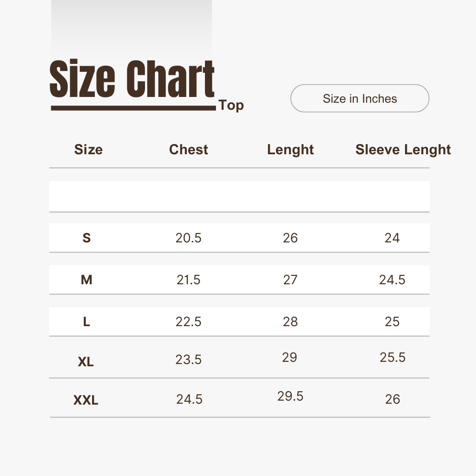Viewport: 476px width, 476px height.
Task: Select the S size row label
Action: (86, 238)
